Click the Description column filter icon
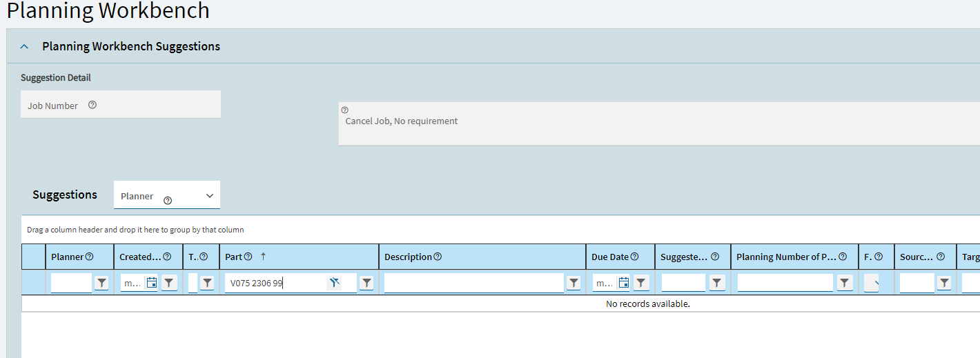The height and width of the screenshot is (358, 980). click(574, 283)
